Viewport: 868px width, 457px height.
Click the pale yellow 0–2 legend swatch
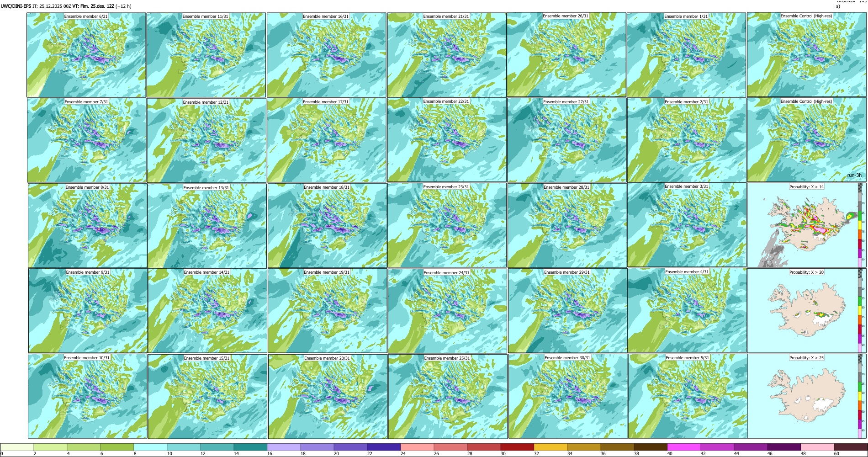[17, 447]
